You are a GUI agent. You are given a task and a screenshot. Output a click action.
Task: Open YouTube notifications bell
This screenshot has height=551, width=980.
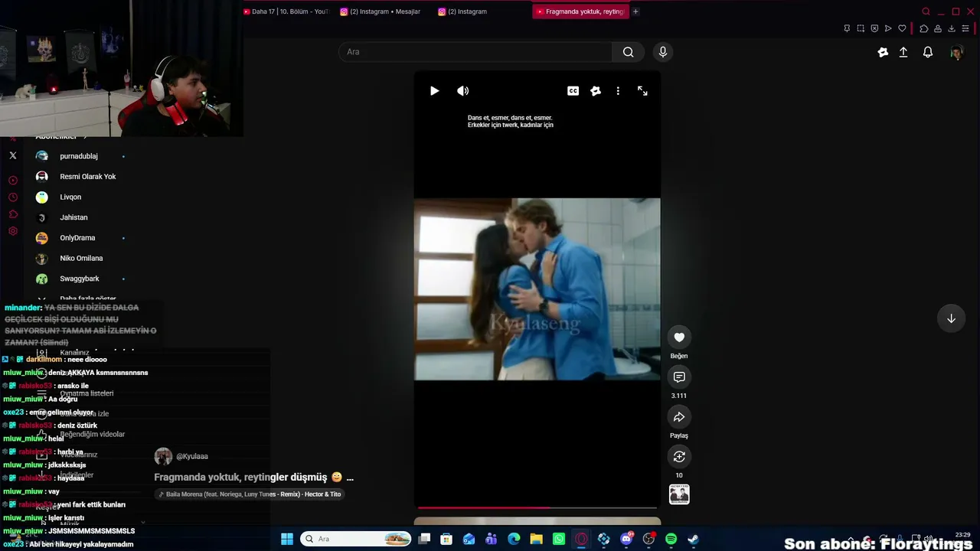[x=928, y=52]
